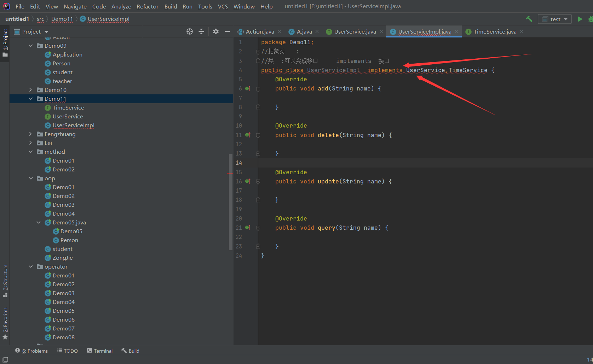
Task: Run the test configuration
Action: pos(580,19)
